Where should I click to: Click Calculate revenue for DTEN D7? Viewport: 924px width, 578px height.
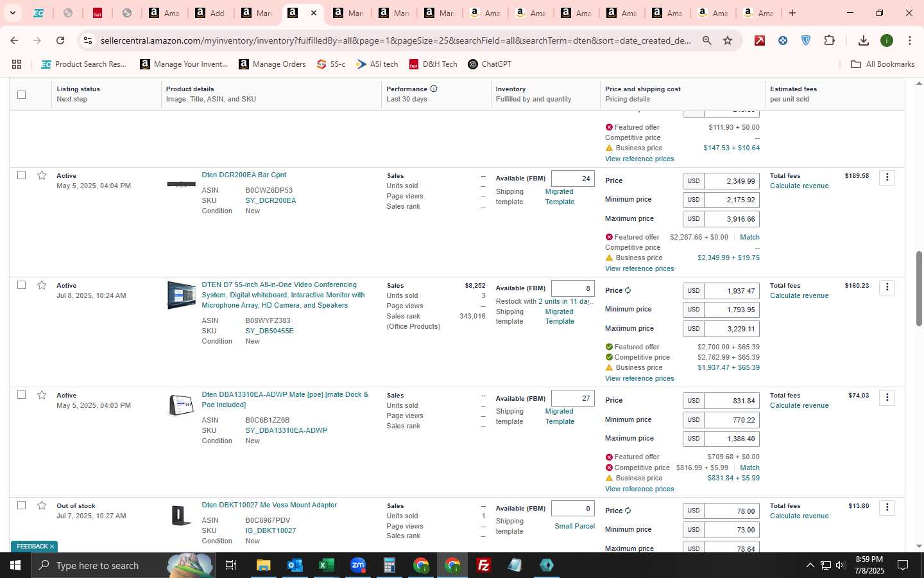(799, 295)
